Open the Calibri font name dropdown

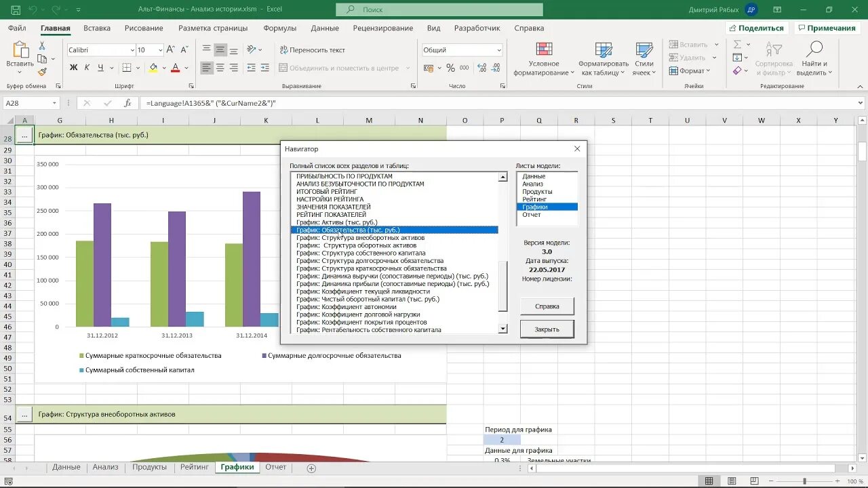pyautogui.click(x=132, y=50)
